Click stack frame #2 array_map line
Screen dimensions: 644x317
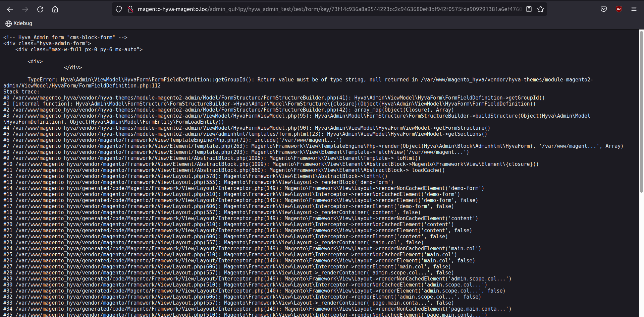click(228, 110)
